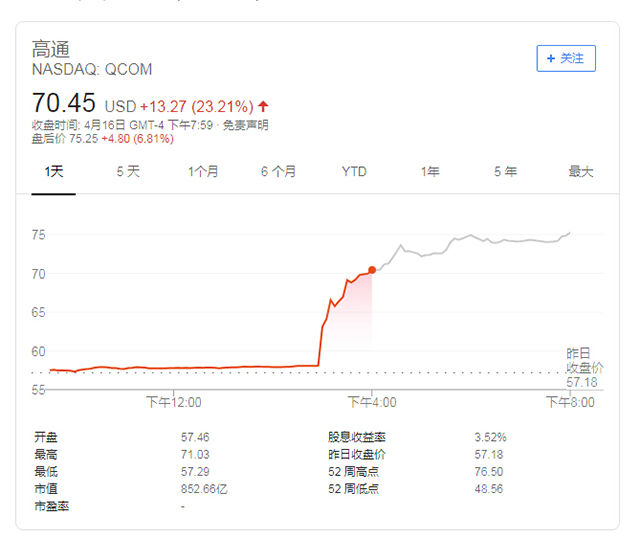Click the red closing price marker dot

coord(372,270)
